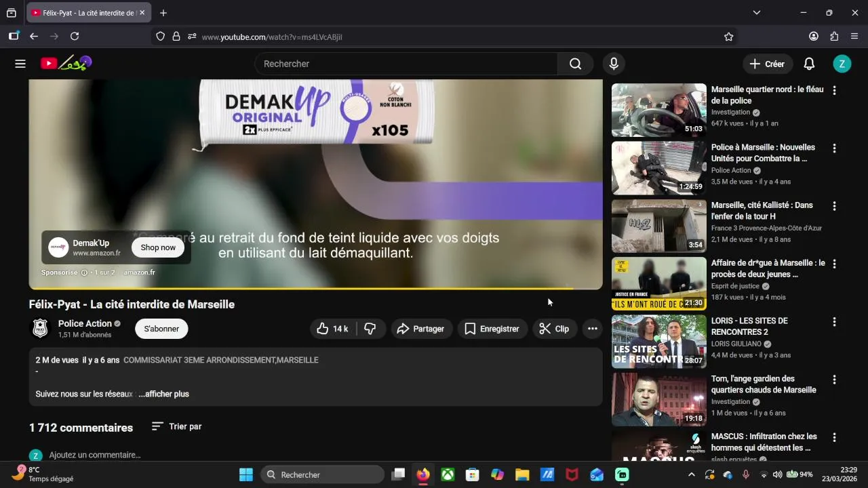Go to the YouTube home logo
This screenshot has width=868, height=488.
click(x=66, y=64)
